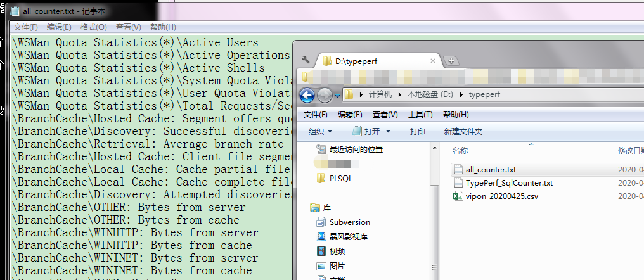Image resolution: width=644 pixels, height=280 pixels.
Task: Close the D:\typeperf tab
Action: 432,61
